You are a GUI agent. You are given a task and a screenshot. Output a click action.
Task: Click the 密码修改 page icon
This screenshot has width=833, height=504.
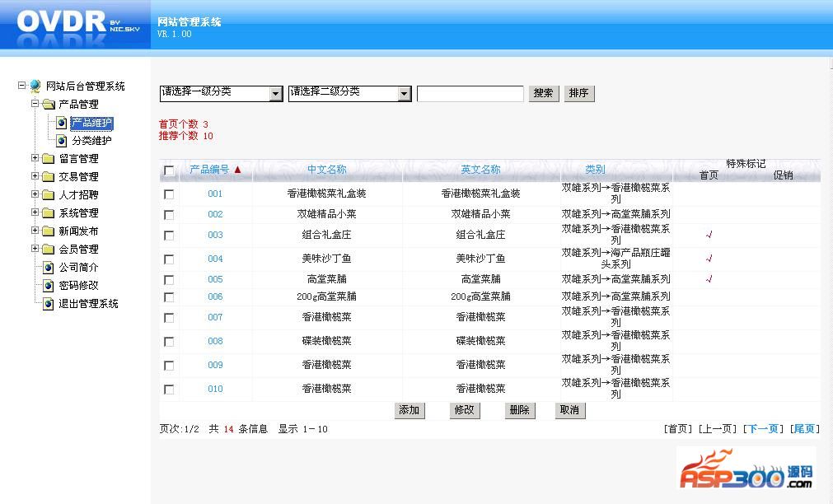click(x=49, y=286)
